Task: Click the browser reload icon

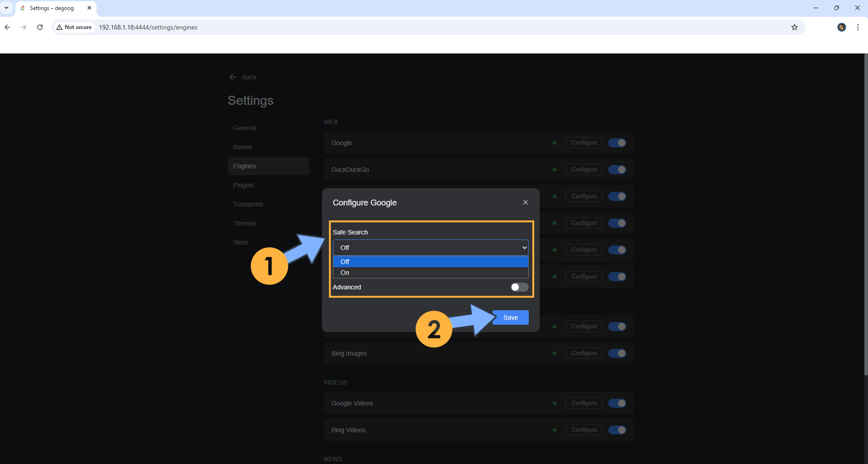Action: click(x=40, y=27)
